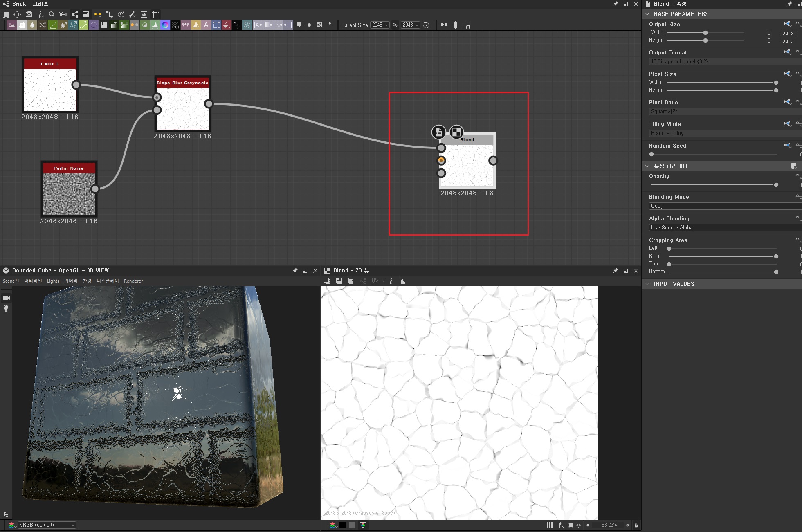802x532 pixels.
Task: Open the Parent Size width 2048 dropdown
Action: pyautogui.click(x=380, y=25)
